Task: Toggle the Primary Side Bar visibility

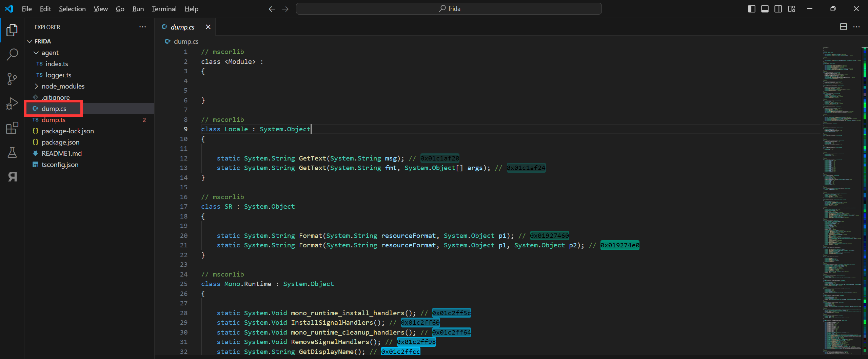Action: coord(751,9)
